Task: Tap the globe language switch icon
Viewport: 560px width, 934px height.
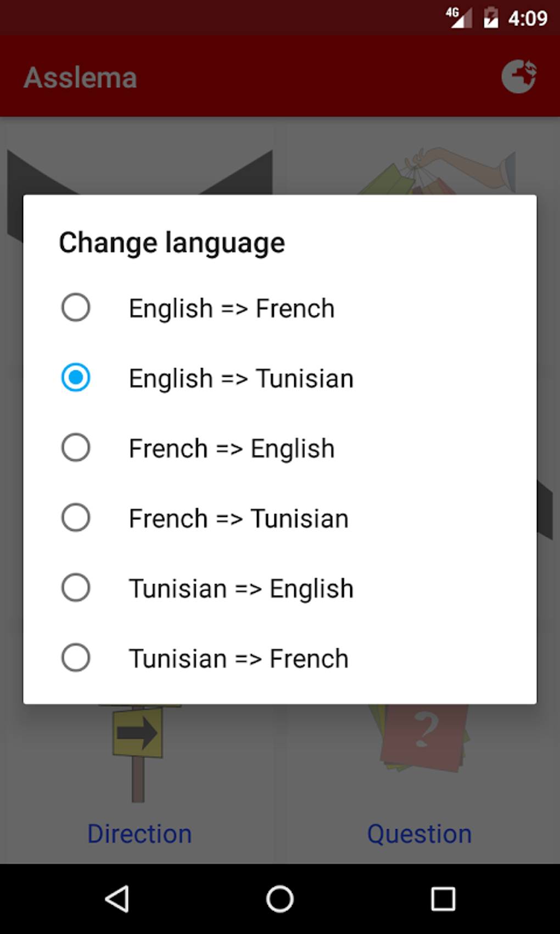Action: [519, 76]
